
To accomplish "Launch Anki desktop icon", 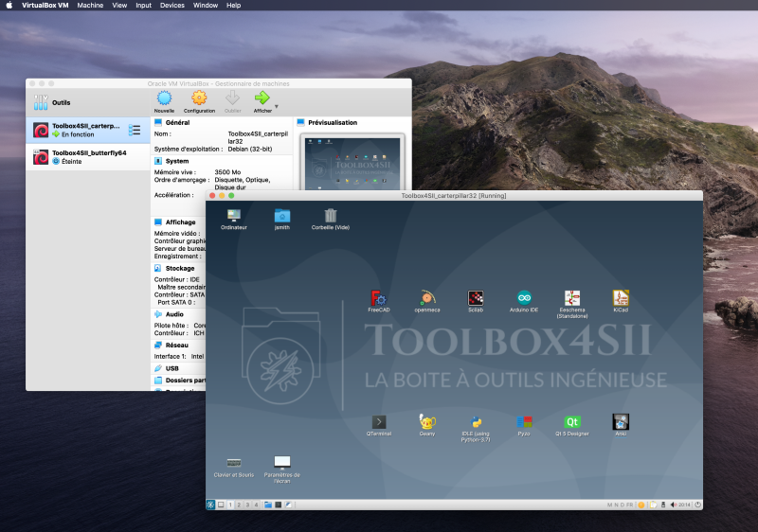I will click(621, 425).
